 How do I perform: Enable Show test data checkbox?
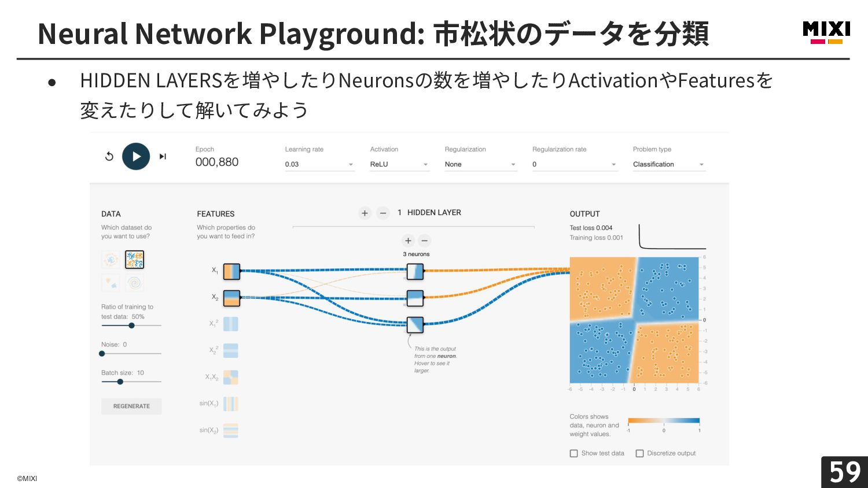click(574, 453)
